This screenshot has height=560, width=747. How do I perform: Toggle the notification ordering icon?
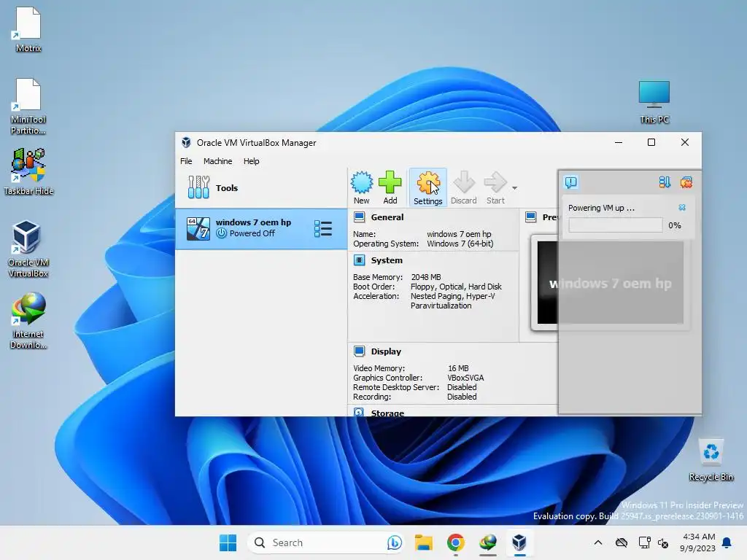665,182
